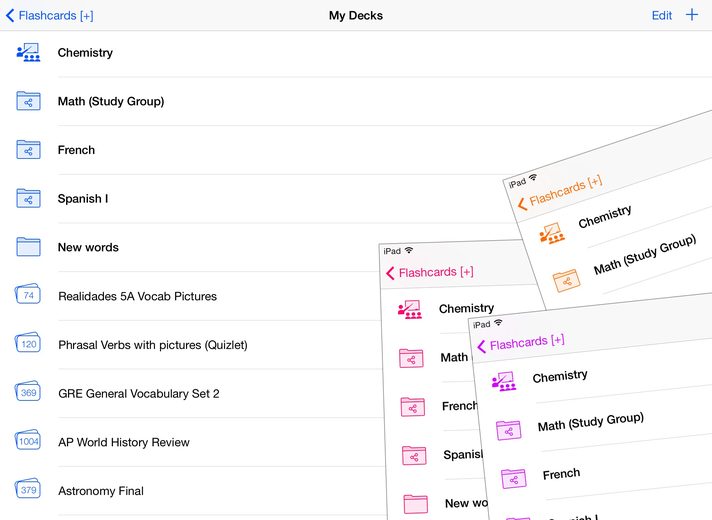
Task: Select the 1004-card deck icon
Action: tap(28, 441)
